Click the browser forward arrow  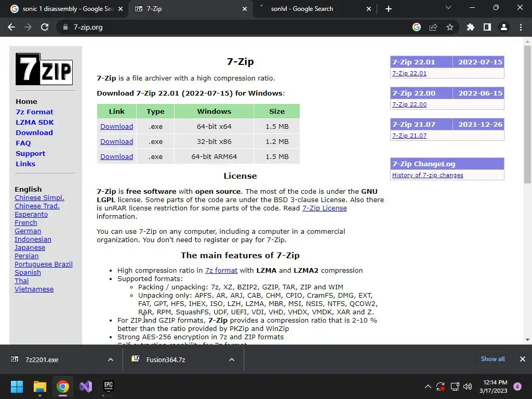pyautogui.click(x=28, y=27)
